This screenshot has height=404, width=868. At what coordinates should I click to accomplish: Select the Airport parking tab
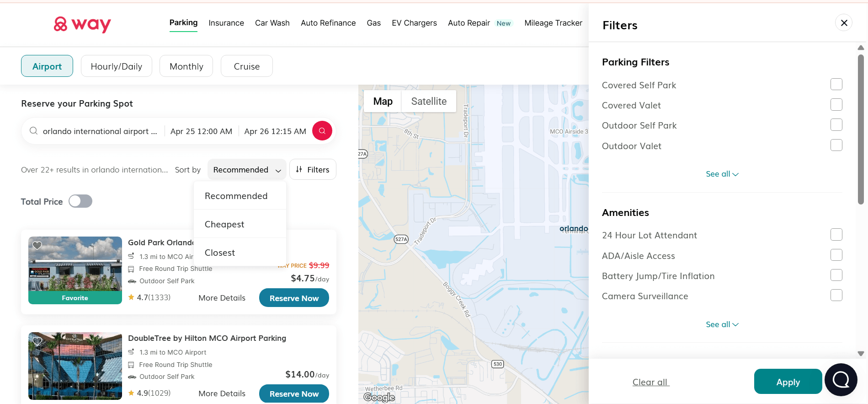tap(47, 66)
